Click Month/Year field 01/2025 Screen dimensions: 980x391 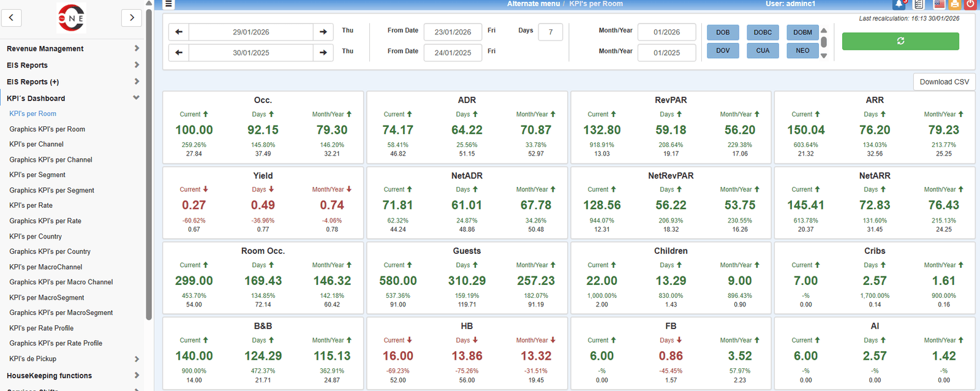pyautogui.click(x=666, y=53)
